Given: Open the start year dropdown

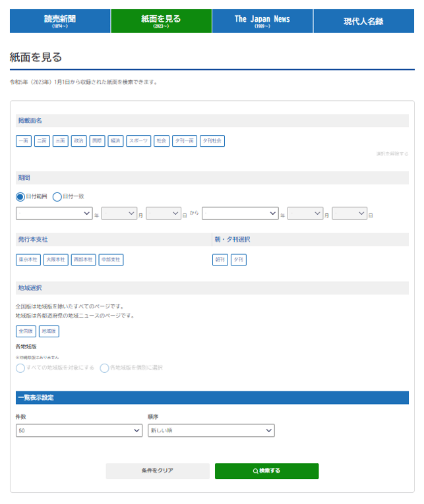Looking at the screenshot, I should coord(54,213).
